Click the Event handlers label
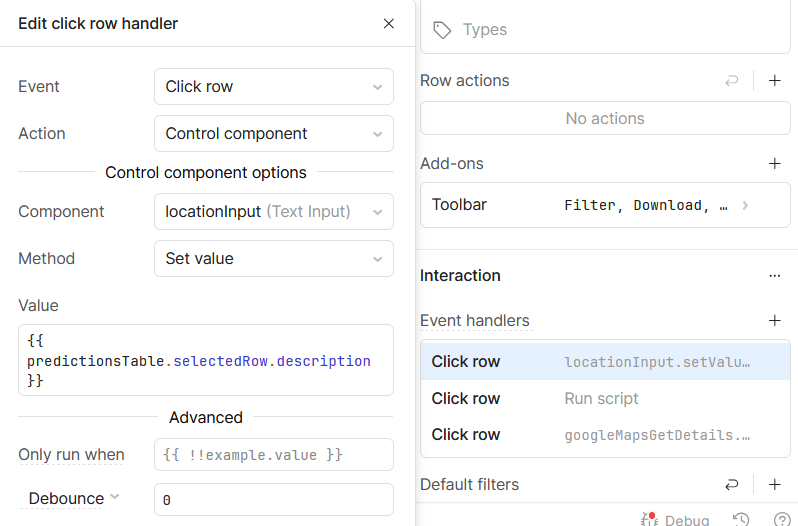This screenshot has width=798, height=526. (475, 320)
